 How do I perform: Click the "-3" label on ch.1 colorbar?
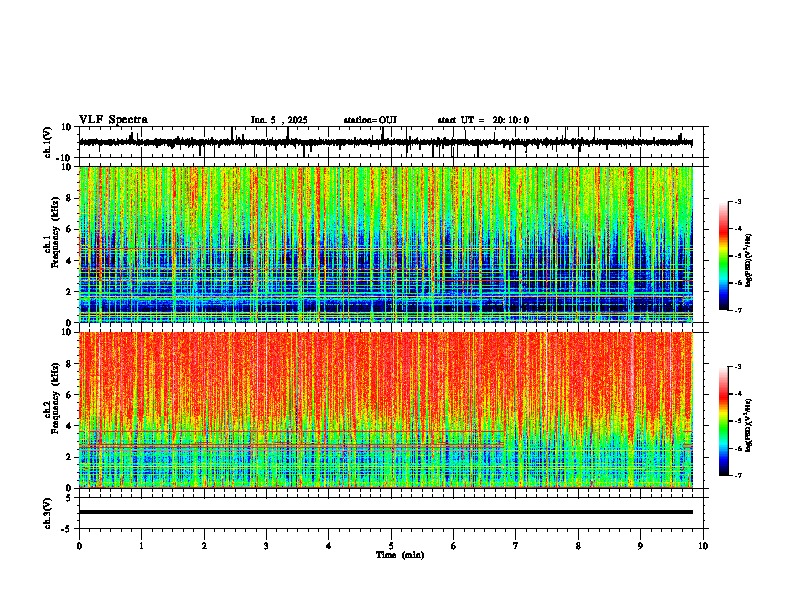point(737,202)
